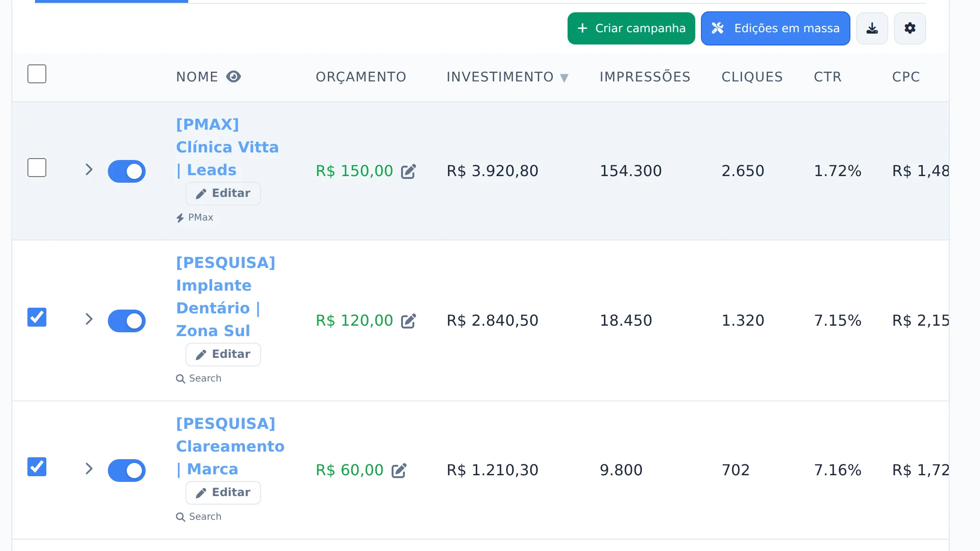
Task: Select the Clínica Vitta Leads row checkbox
Action: (x=37, y=168)
